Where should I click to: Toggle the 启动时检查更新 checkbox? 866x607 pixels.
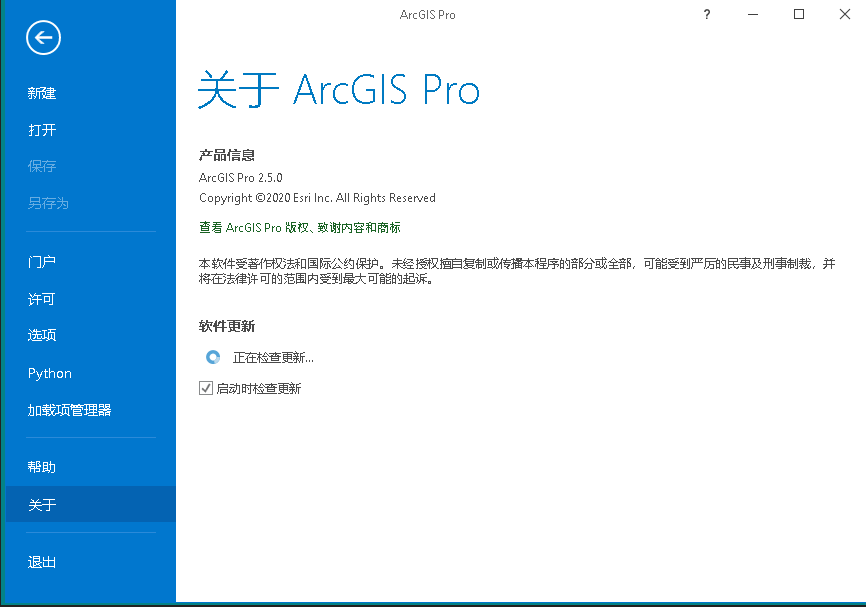click(x=206, y=388)
